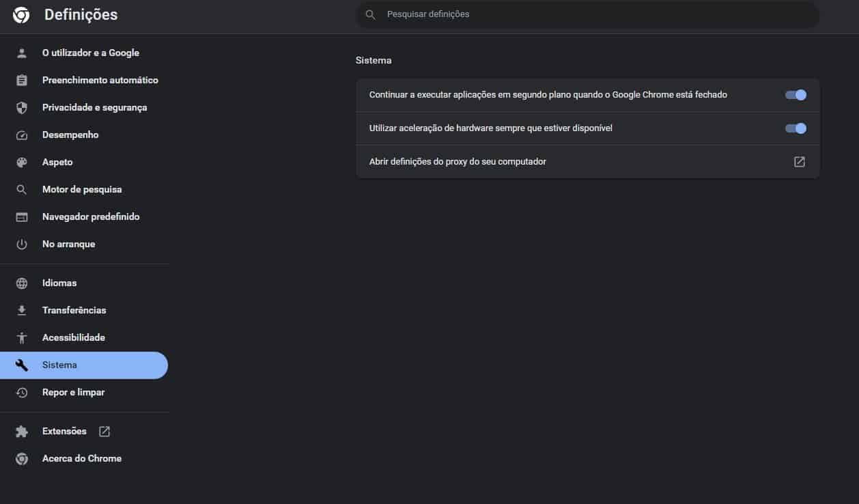Click the palette icon for Aspeto
The image size is (859, 504).
tap(22, 162)
